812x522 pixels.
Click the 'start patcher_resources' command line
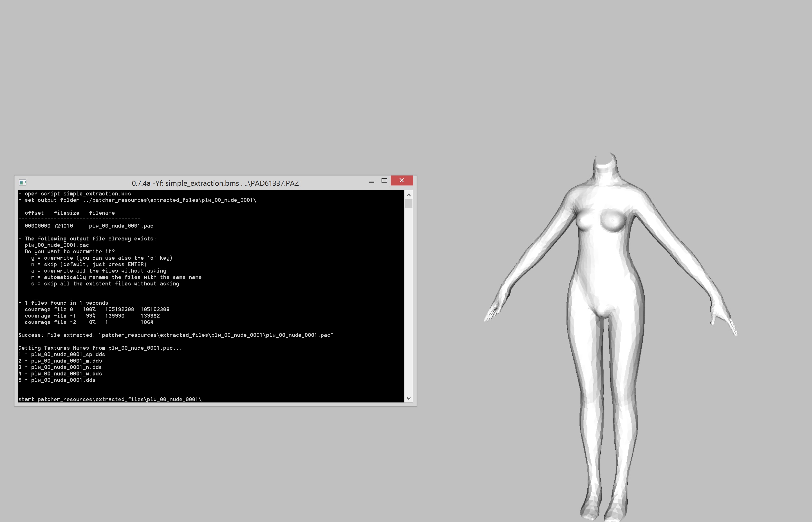110,399
